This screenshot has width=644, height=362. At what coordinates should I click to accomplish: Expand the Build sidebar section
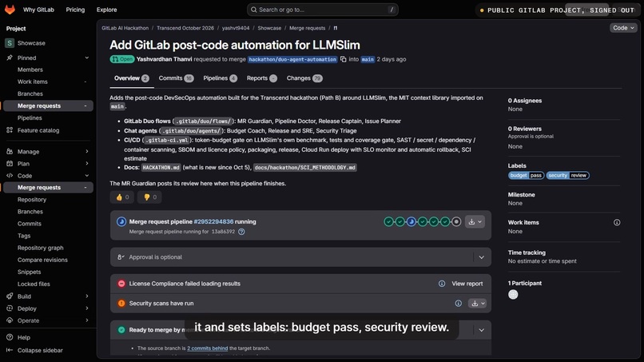[86, 296]
